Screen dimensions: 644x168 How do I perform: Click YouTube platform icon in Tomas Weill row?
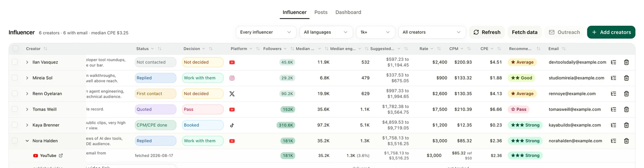[x=232, y=109]
